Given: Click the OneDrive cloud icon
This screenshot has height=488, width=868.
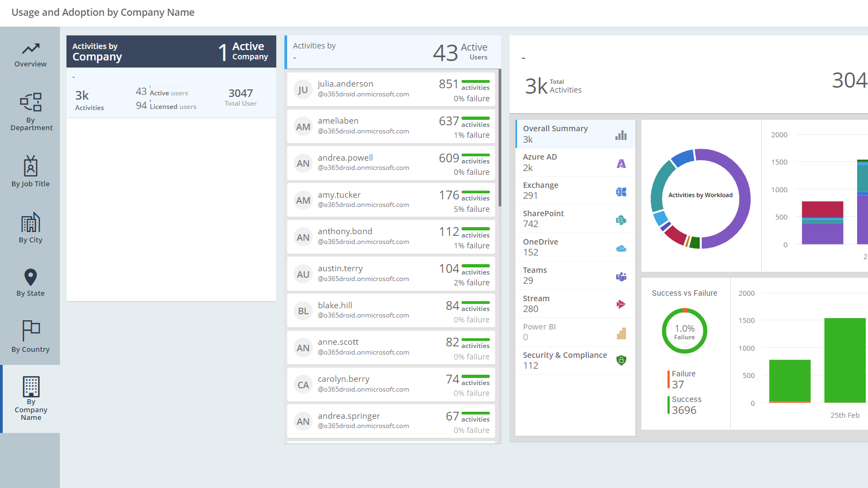Looking at the screenshot, I should [x=621, y=248].
